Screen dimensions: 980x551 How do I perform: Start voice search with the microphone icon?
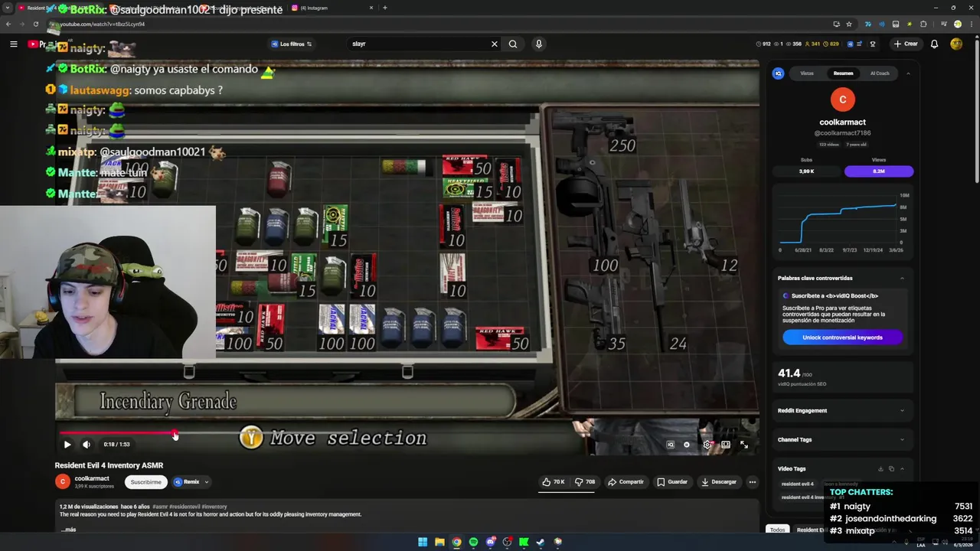(x=539, y=44)
